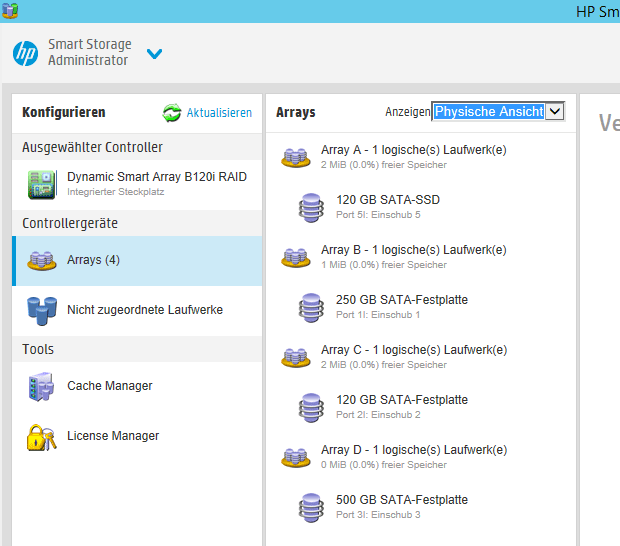Click Integrierter Steckplatz subtitle text
620x546 pixels.
[x=115, y=192]
